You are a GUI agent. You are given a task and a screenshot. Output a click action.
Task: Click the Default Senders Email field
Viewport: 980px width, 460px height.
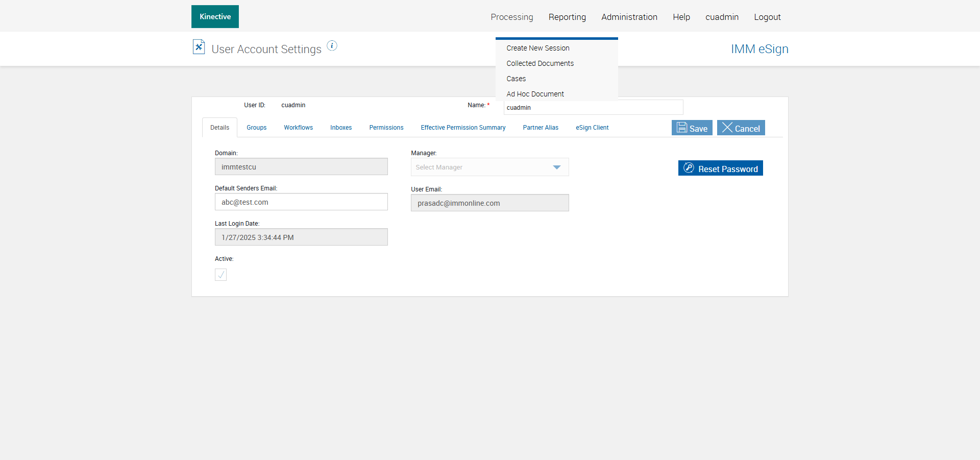301,202
